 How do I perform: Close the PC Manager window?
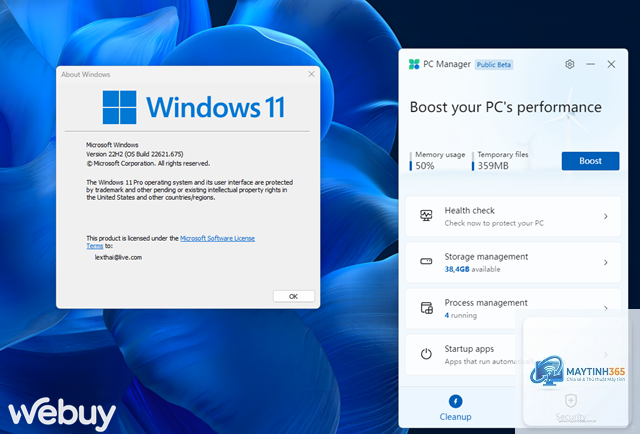coord(611,64)
